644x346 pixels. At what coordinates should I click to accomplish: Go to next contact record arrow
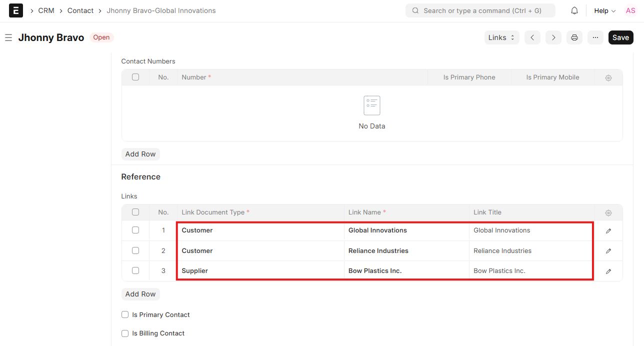(553, 37)
